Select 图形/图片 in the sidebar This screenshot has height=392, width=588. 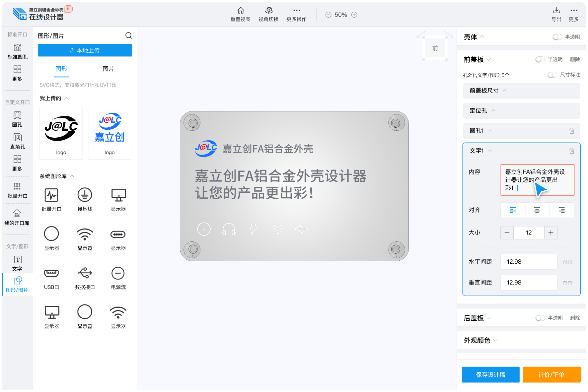(x=17, y=285)
